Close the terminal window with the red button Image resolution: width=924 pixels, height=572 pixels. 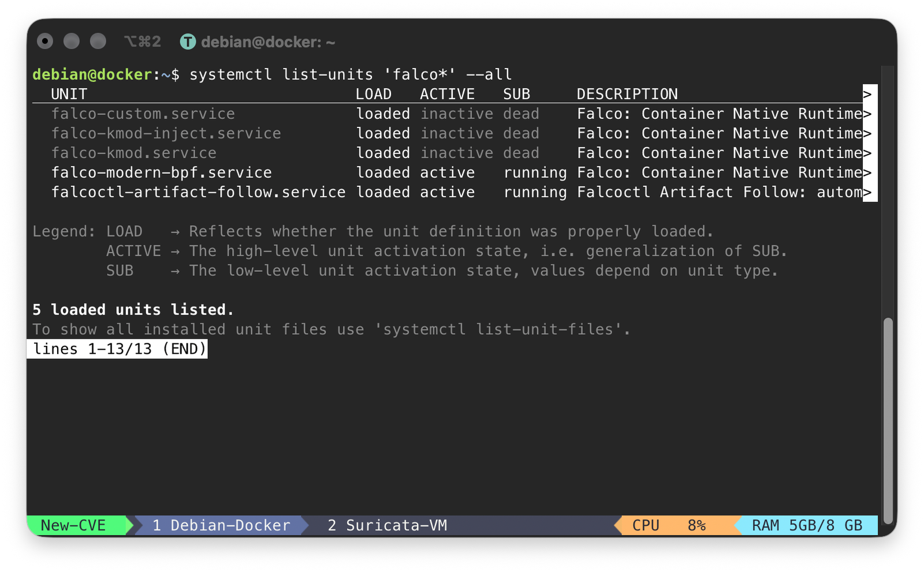(45, 41)
